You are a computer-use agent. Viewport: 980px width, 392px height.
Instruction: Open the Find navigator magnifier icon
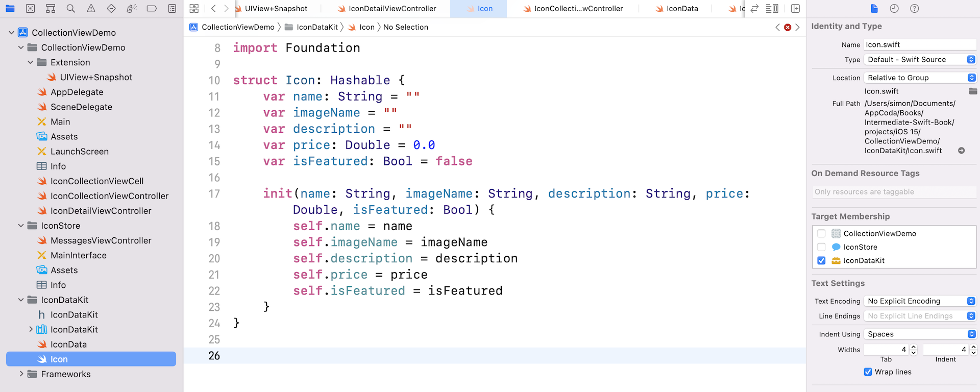click(x=71, y=9)
